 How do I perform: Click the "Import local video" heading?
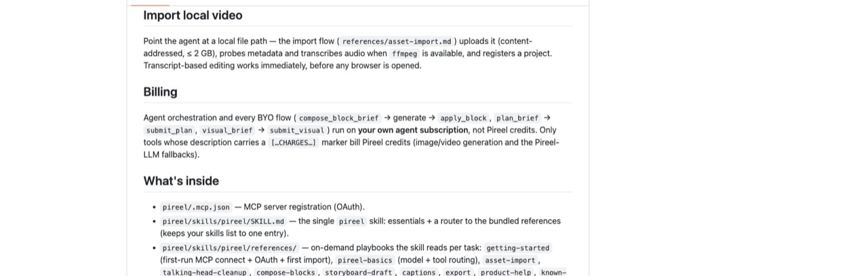tap(193, 15)
